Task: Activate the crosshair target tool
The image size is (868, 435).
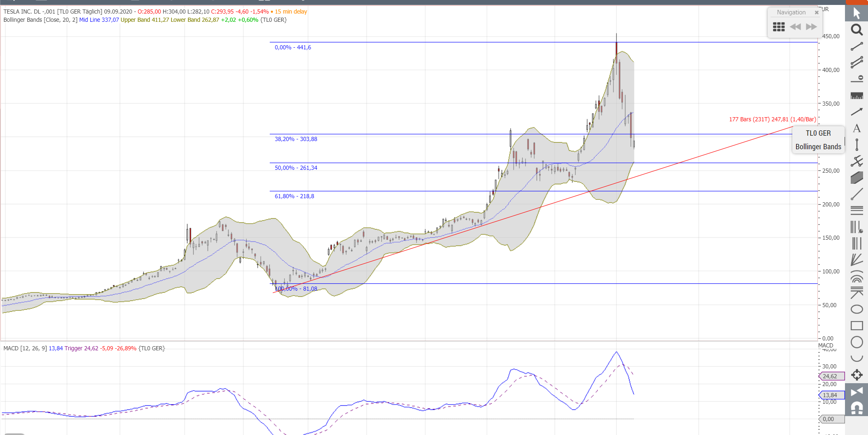Action: 856,375
